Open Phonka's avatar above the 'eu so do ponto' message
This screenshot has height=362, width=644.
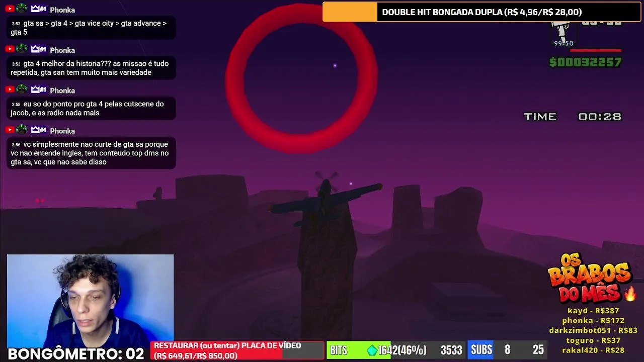coord(22,89)
